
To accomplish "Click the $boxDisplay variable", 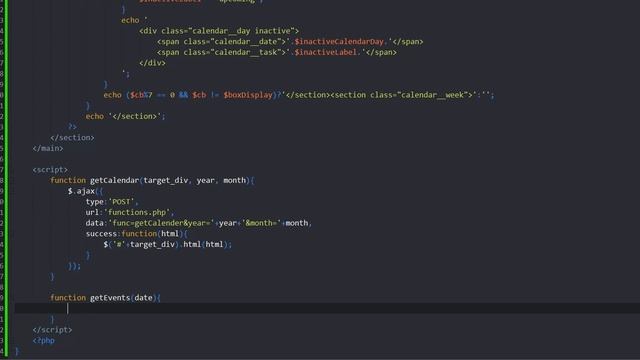I will 248,95.
